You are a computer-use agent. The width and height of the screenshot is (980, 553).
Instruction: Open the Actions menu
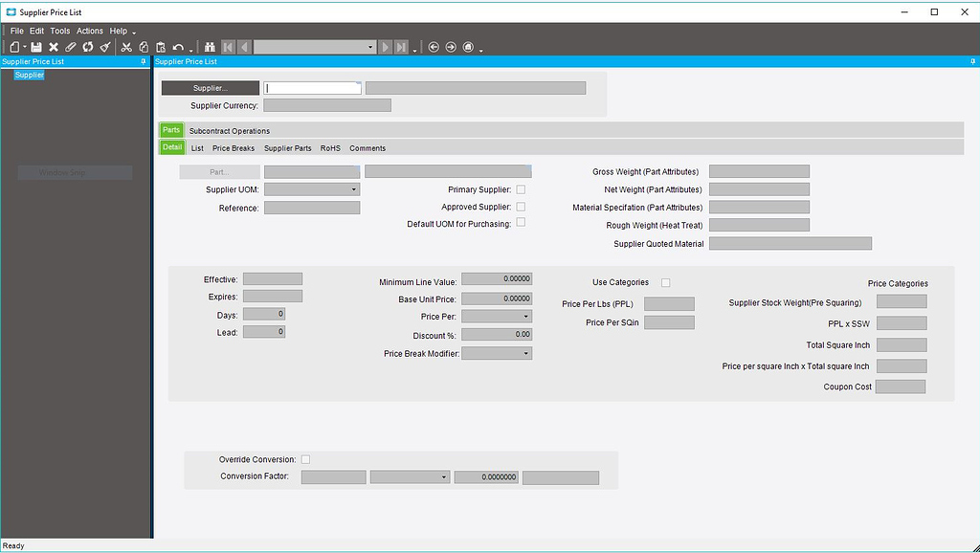[x=90, y=31]
